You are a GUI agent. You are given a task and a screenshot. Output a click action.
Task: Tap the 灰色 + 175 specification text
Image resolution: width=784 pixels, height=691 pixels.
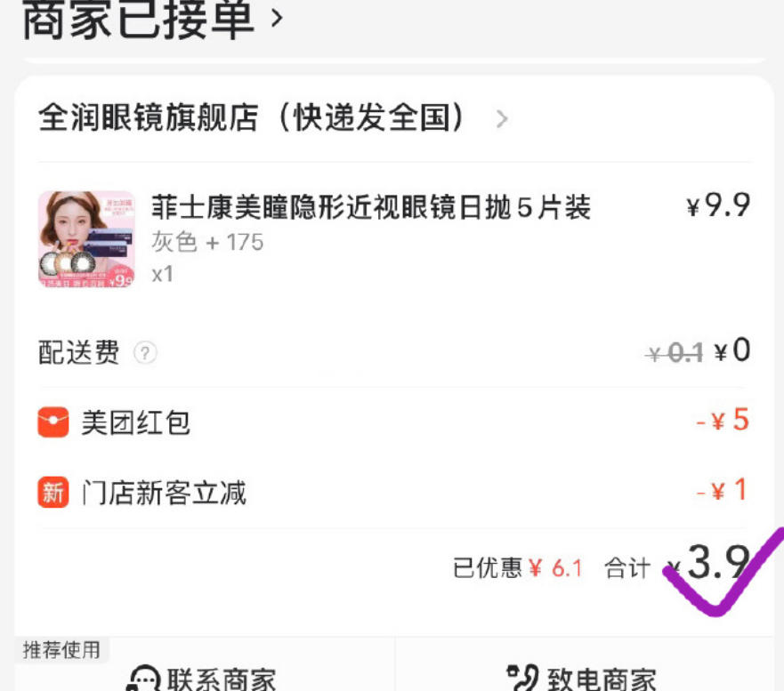(207, 242)
